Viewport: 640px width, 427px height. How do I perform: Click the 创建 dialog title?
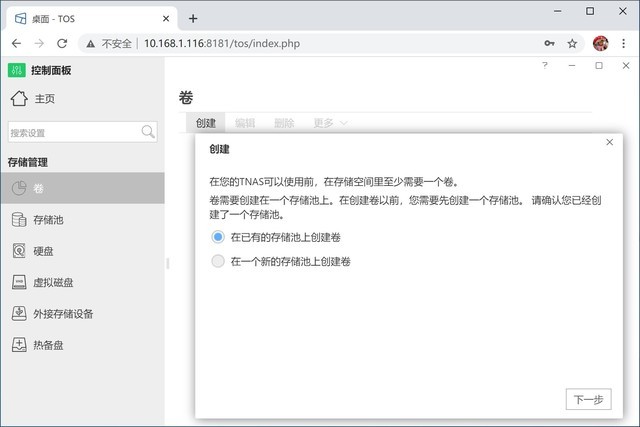pos(220,149)
